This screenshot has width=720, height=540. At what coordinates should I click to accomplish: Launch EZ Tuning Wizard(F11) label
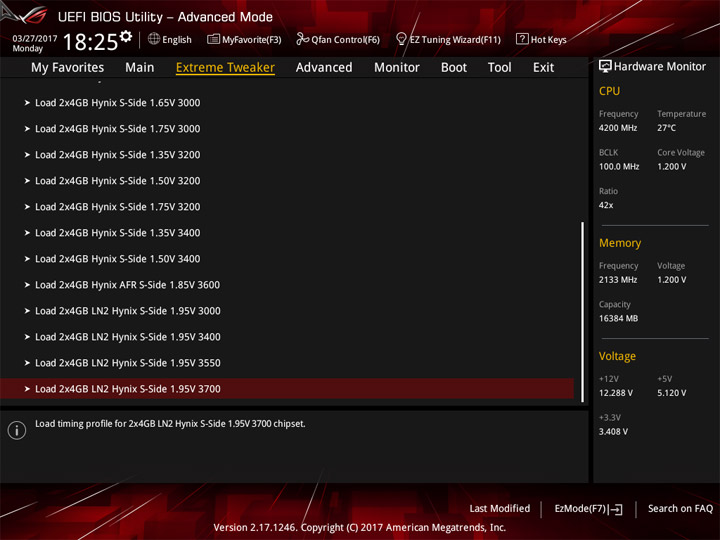455,40
